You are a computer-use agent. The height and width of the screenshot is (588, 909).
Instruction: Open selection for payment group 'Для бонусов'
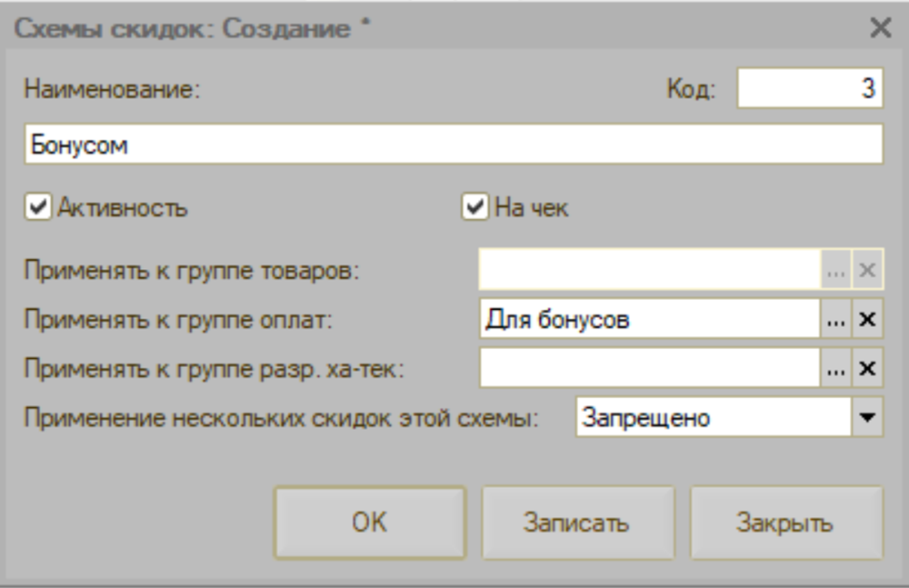[x=836, y=320]
